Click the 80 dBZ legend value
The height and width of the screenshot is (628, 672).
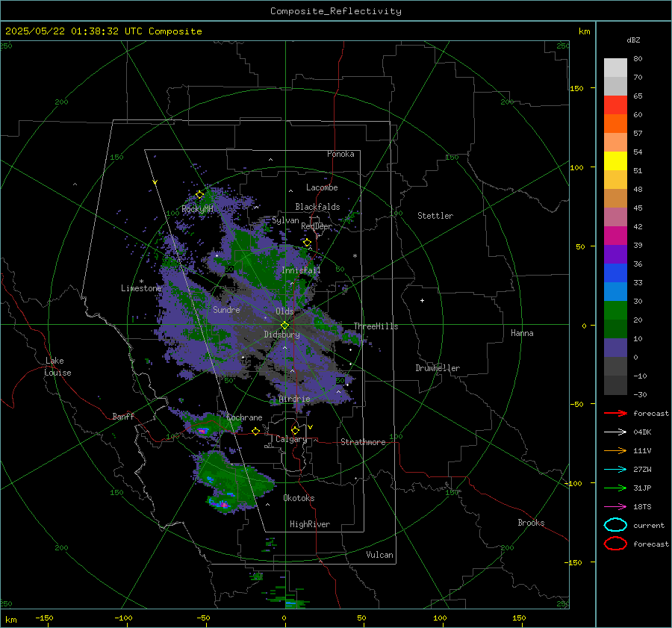click(x=638, y=59)
